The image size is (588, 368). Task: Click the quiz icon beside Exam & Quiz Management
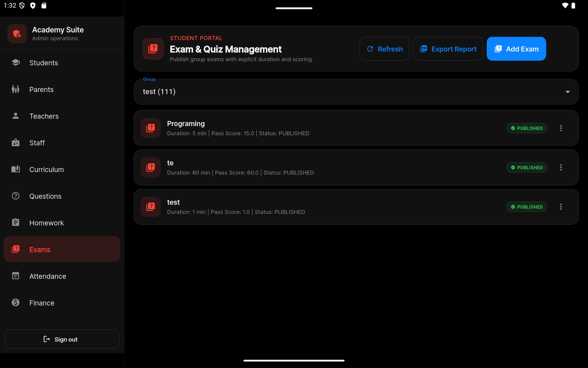click(x=153, y=49)
